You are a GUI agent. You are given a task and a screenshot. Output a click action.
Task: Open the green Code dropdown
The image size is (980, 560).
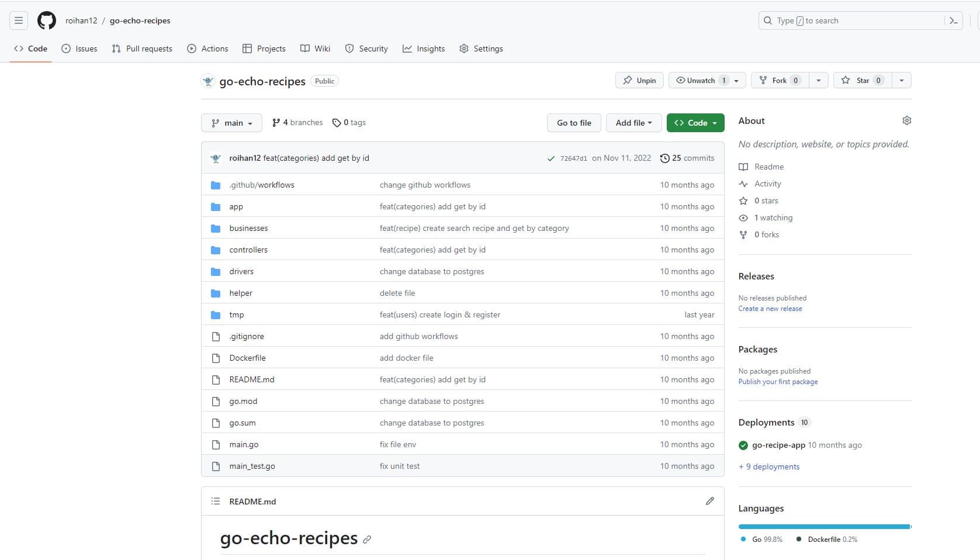pyautogui.click(x=695, y=123)
